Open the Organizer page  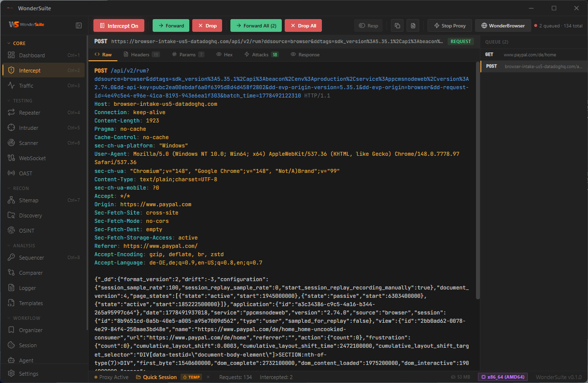[x=43, y=330]
